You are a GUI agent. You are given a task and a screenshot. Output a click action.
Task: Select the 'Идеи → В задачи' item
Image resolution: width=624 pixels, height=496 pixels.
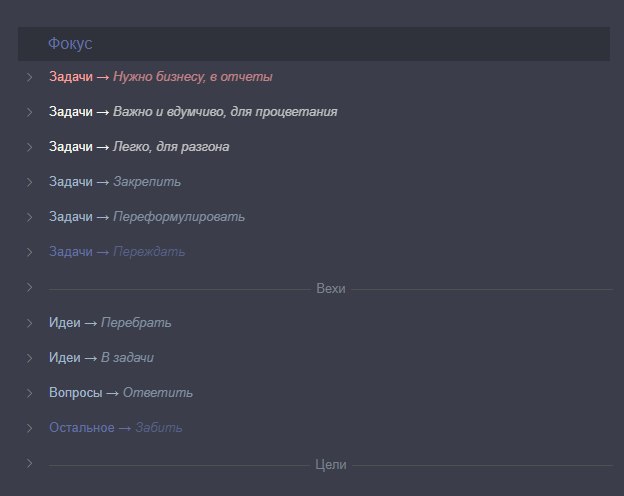point(101,357)
